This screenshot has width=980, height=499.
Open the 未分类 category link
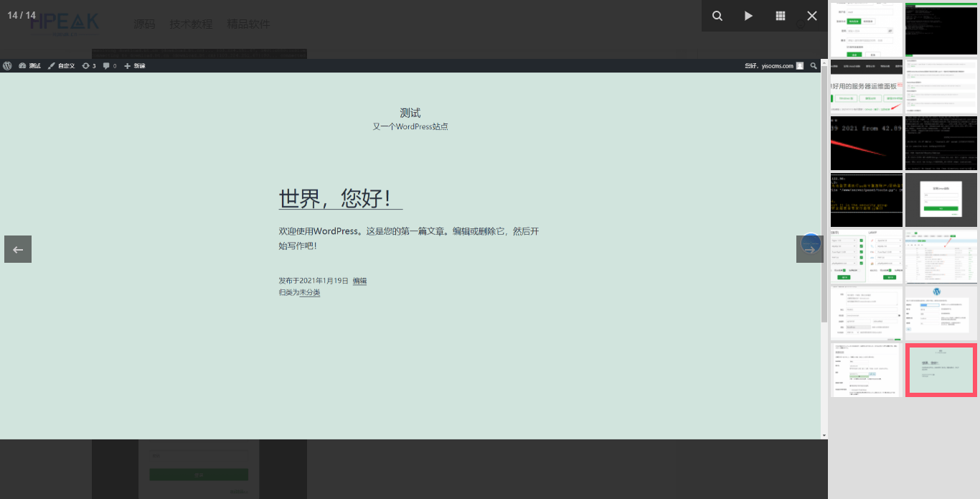coord(308,292)
